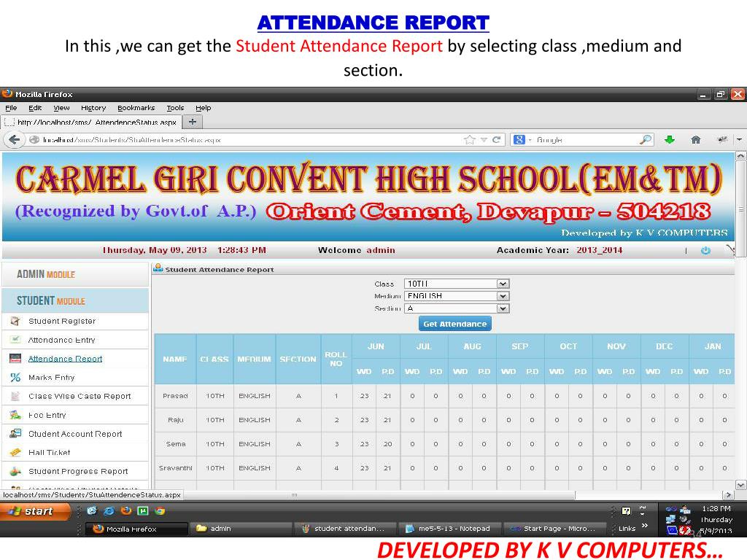Open the Student Register link
The width and height of the screenshot is (747, 560).
coord(62,321)
